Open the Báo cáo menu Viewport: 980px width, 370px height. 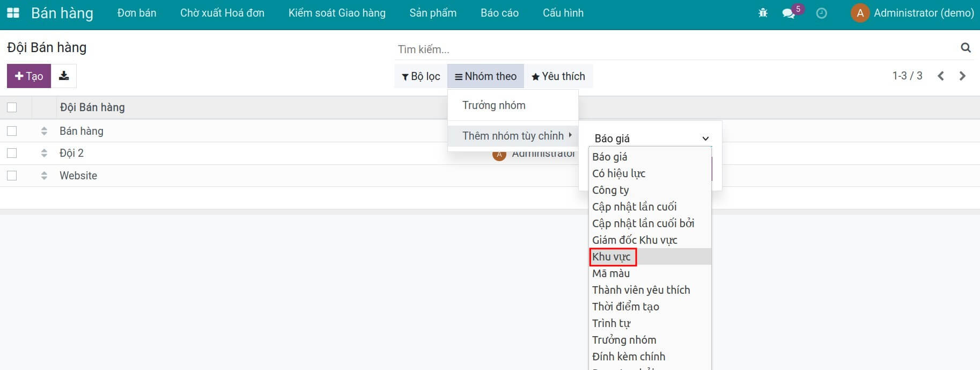pyautogui.click(x=499, y=13)
